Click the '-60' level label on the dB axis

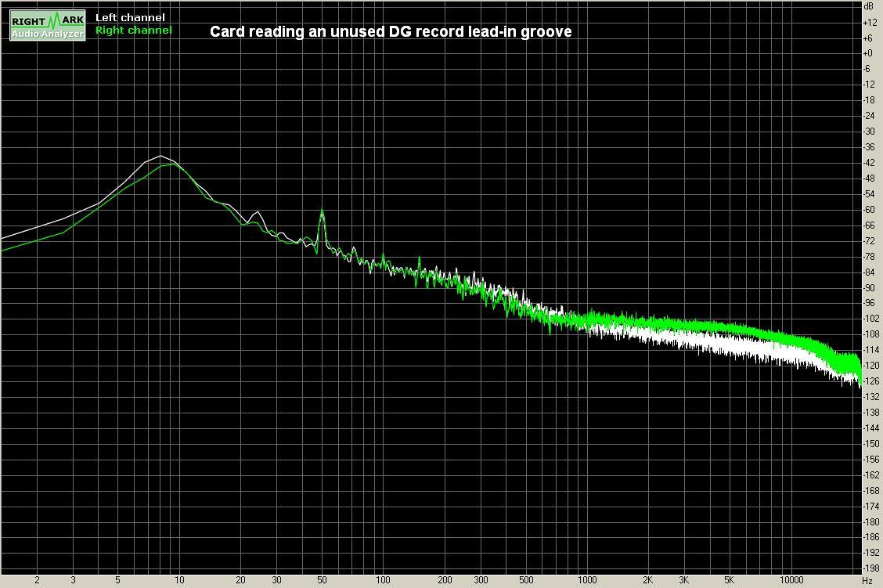tap(870, 210)
